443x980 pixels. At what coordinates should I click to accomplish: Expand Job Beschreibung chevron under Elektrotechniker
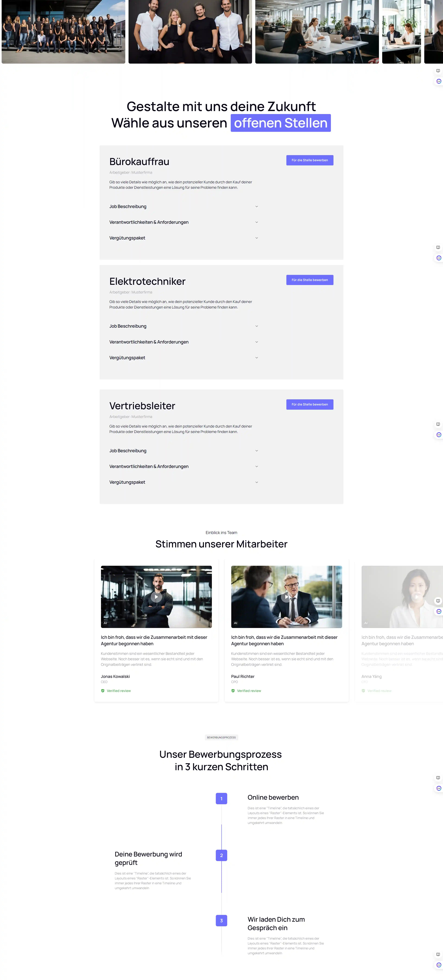pyautogui.click(x=257, y=326)
